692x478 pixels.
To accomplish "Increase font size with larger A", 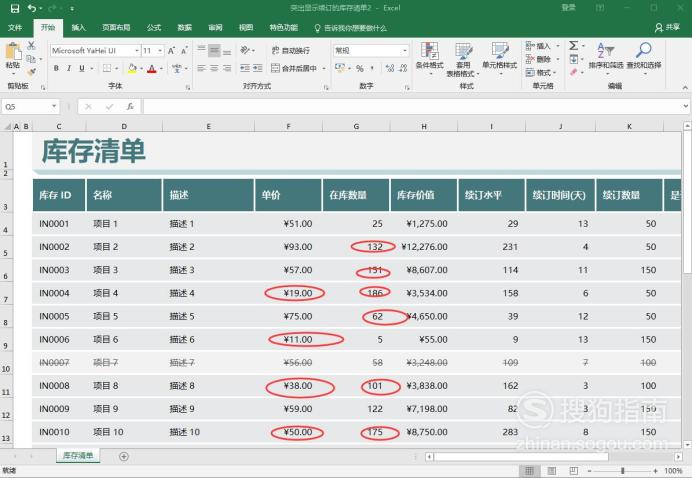I will pyautogui.click(x=171, y=50).
